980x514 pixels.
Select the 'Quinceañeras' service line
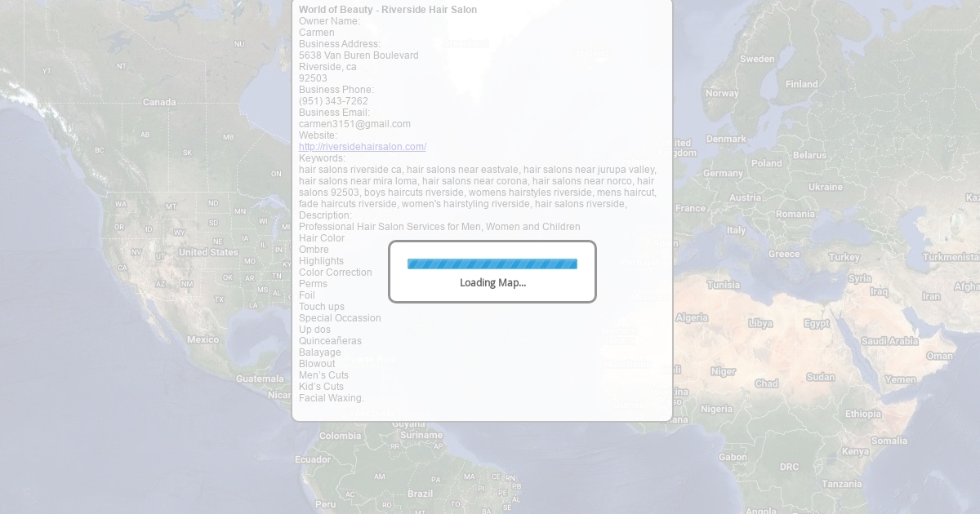click(330, 341)
